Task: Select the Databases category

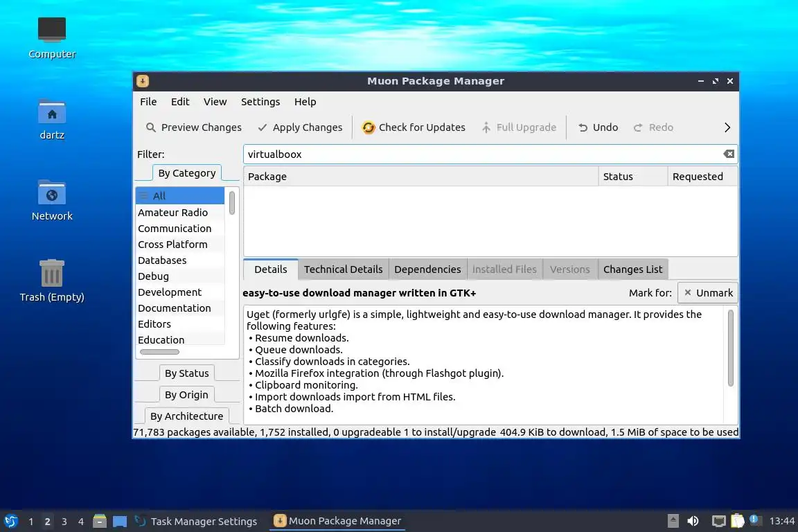Action: (x=180, y=260)
